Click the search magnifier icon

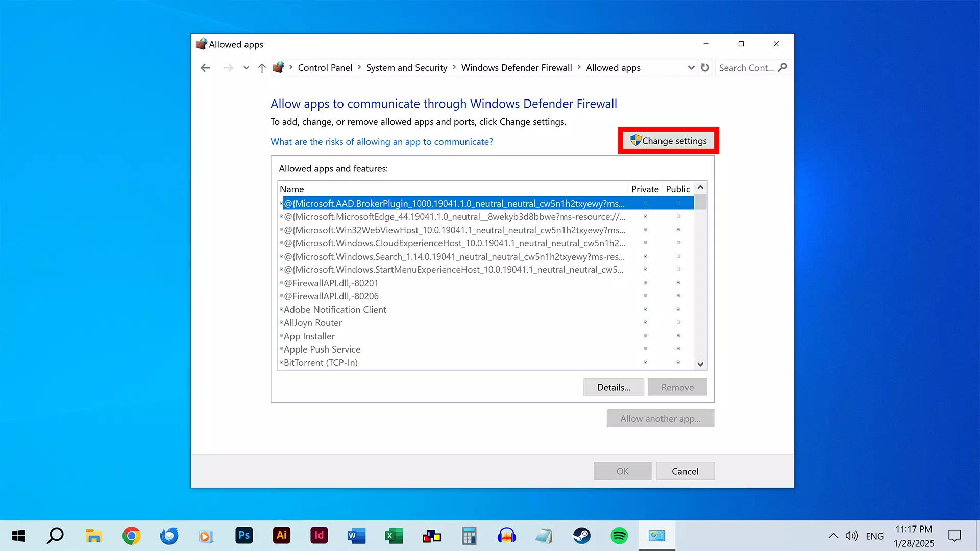782,67
